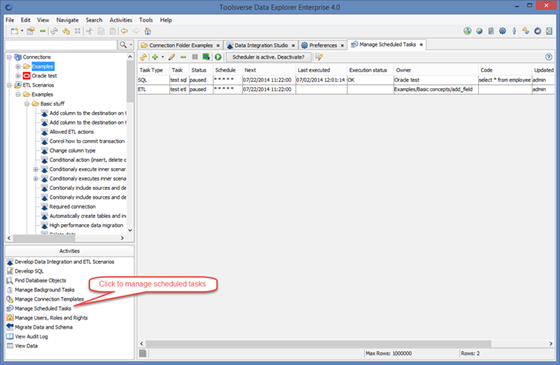Switch to the Preferences tab

point(323,45)
